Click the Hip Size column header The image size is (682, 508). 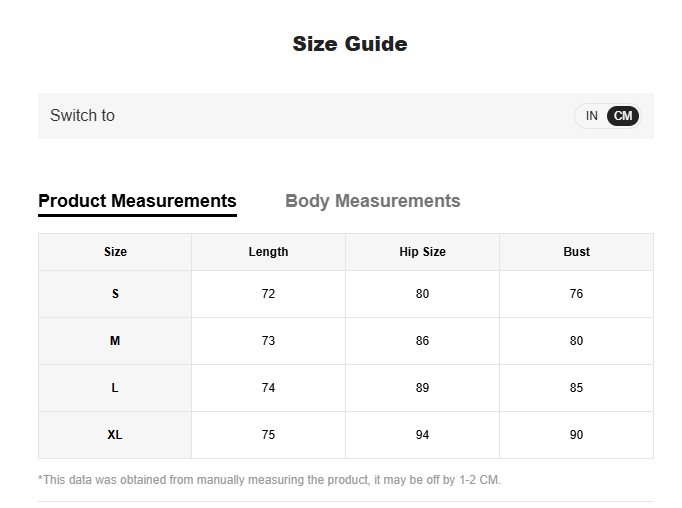coord(422,252)
